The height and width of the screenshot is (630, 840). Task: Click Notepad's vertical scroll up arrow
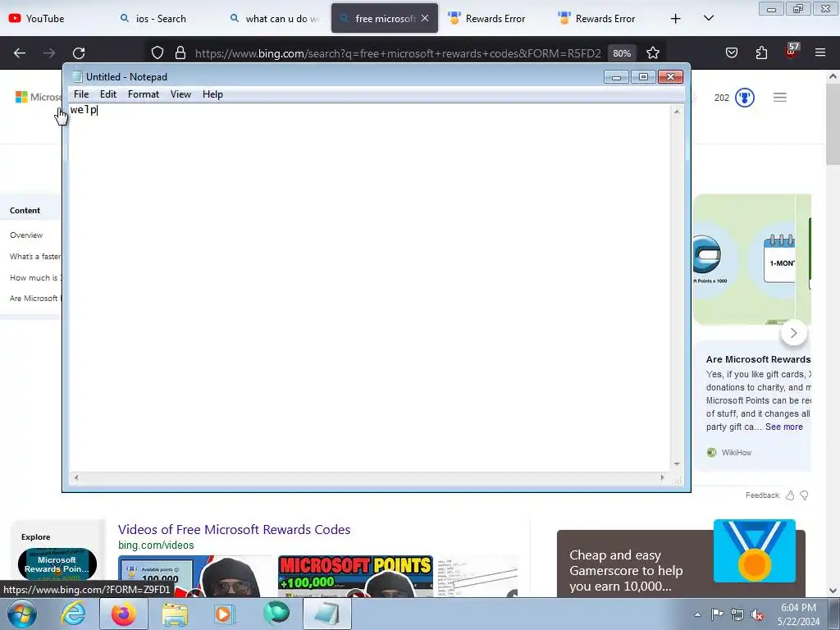pos(677,112)
